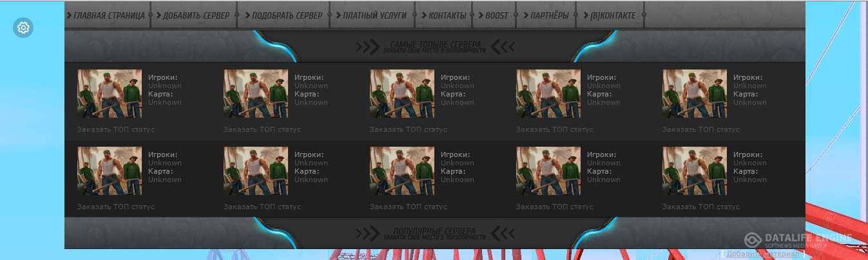Screen dimensions: 868x260
Task: Select Подобрать сервер in navigation
Action: pyautogui.click(x=284, y=15)
